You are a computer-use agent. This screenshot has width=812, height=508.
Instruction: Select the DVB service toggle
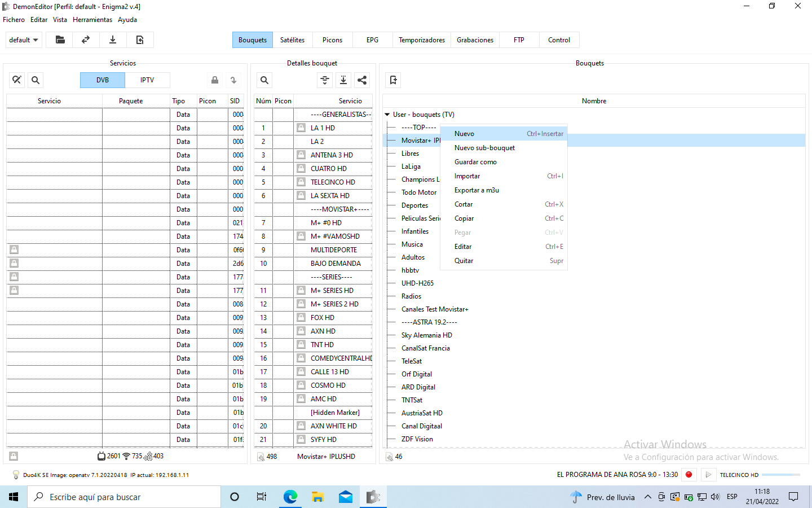(103, 80)
